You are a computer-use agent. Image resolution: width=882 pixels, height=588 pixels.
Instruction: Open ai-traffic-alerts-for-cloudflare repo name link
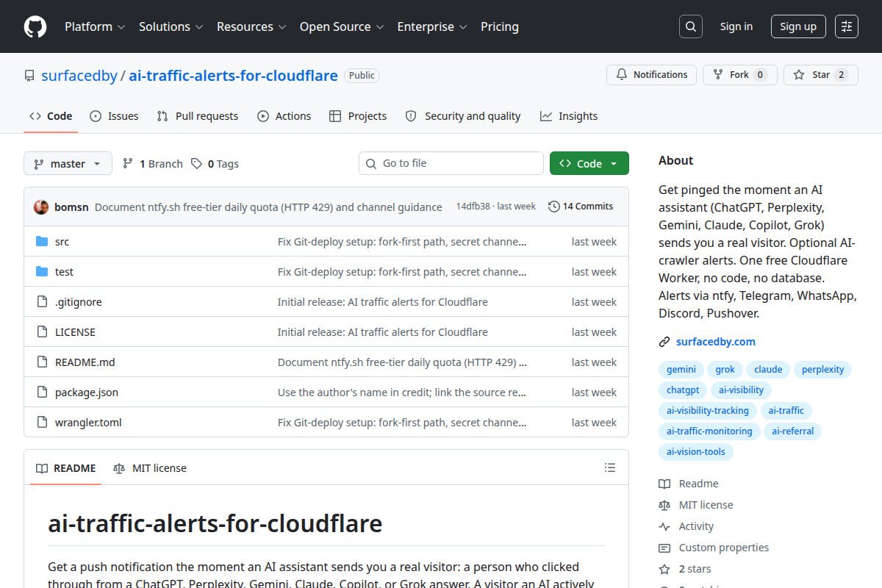pos(233,76)
